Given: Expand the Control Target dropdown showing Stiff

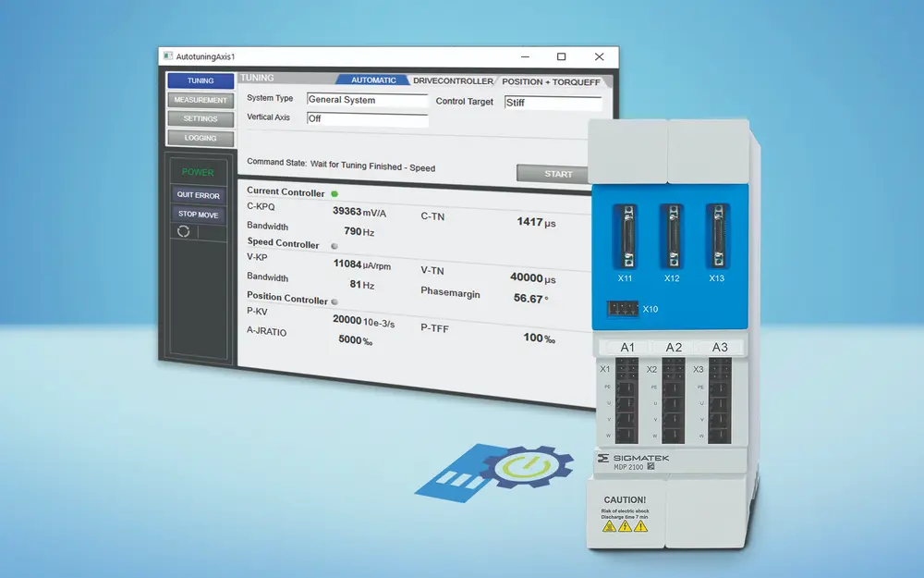Looking at the screenshot, I should tap(552, 104).
